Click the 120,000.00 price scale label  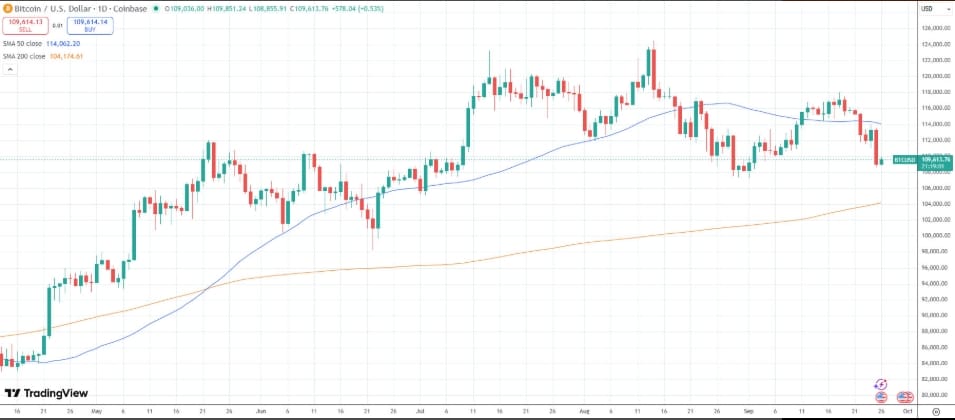coord(935,76)
